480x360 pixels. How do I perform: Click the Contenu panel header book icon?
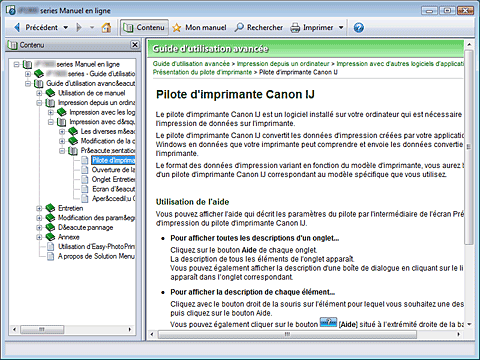tap(12, 45)
